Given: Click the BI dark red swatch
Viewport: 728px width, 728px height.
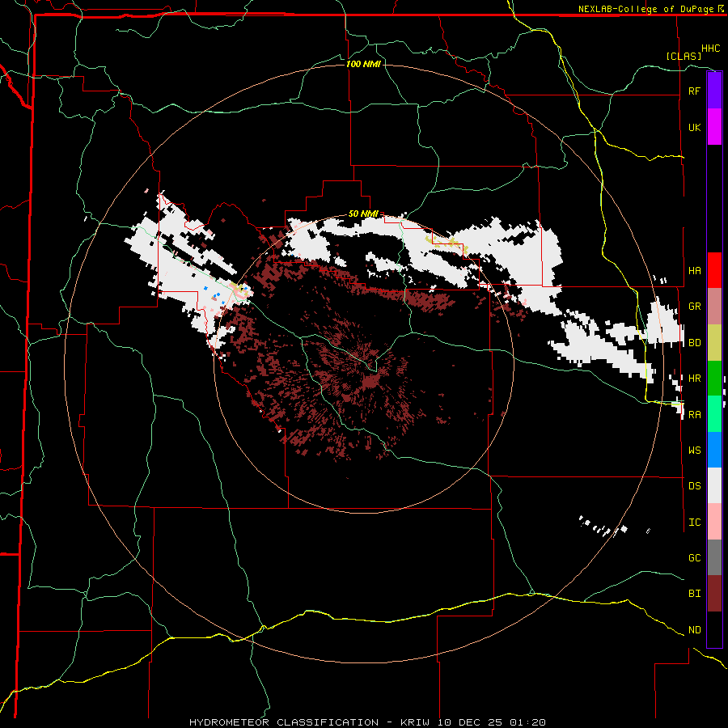Looking at the screenshot, I should click(714, 594).
